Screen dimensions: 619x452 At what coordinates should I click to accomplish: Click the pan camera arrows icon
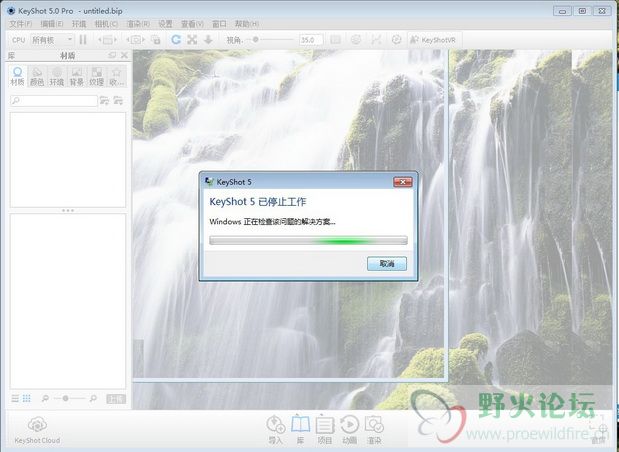(192, 39)
